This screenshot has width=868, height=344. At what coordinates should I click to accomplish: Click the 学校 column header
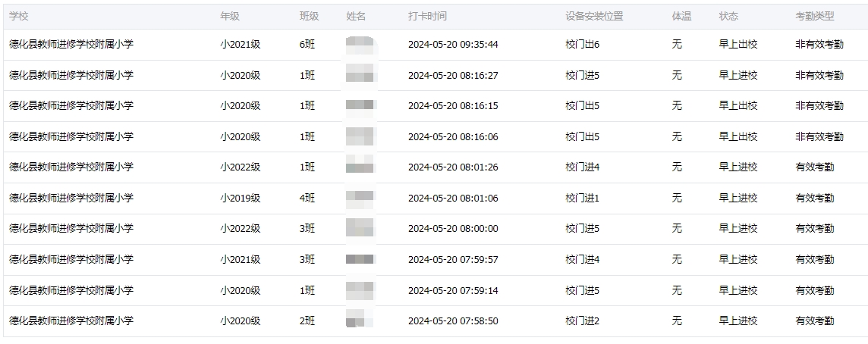click(x=19, y=17)
